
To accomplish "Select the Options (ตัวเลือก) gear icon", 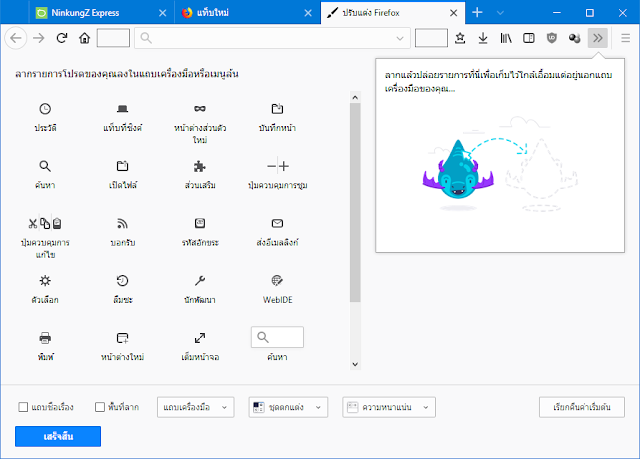I will click(x=45, y=281).
